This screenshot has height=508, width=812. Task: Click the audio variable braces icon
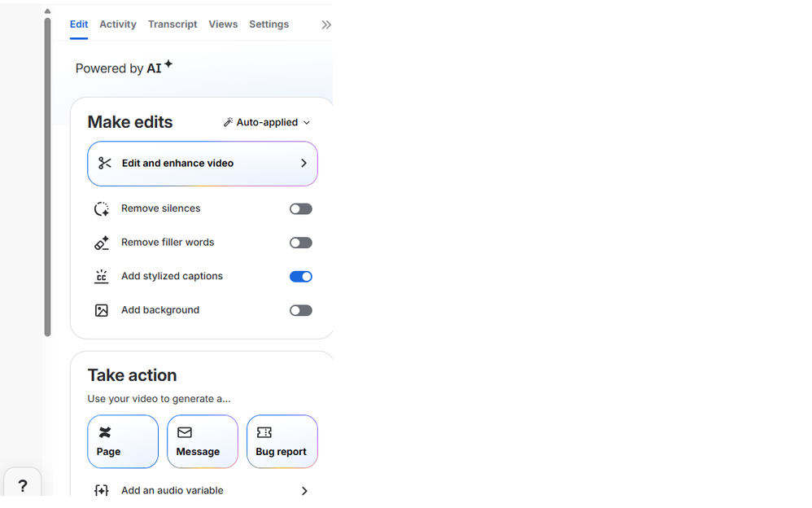coord(102,490)
